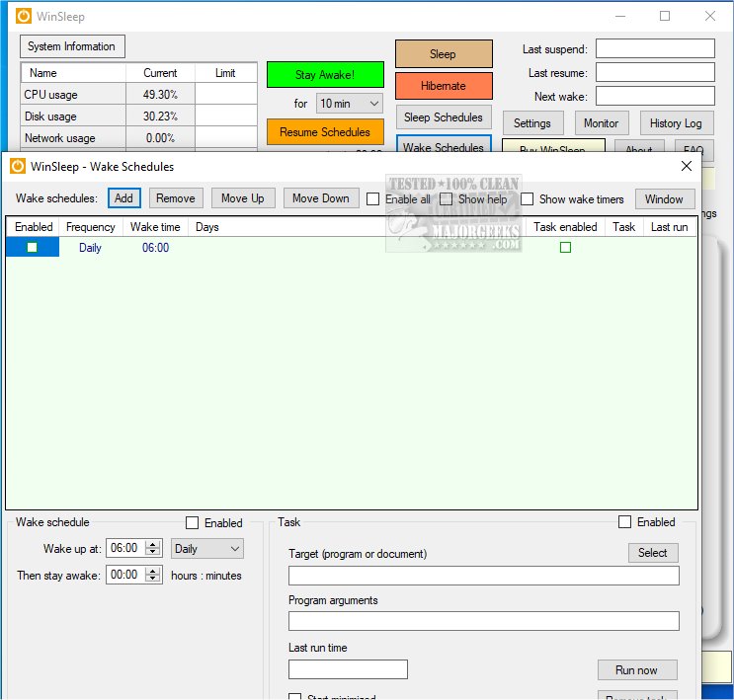Click the Window button in Wake Schedules
This screenshot has height=700, width=734.
tap(664, 199)
